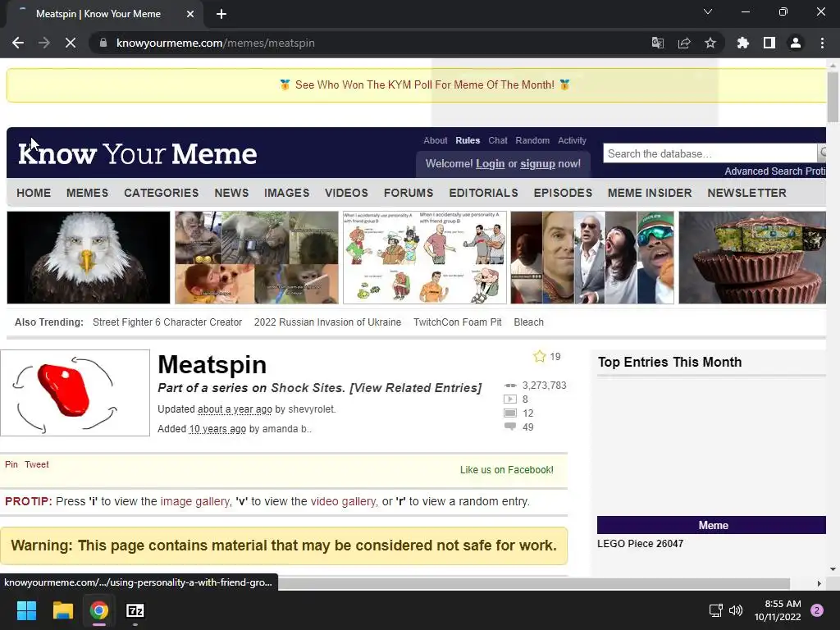Click the comments count icon
Image resolution: width=840 pixels, height=630 pixels.
click(510, 427)
